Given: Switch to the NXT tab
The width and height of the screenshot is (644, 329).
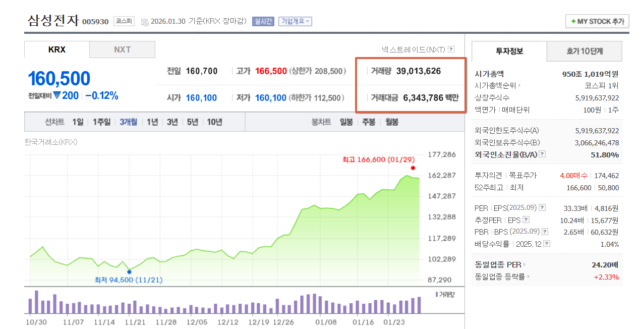Looking at the screenshot, I should [x=122, y=49].
